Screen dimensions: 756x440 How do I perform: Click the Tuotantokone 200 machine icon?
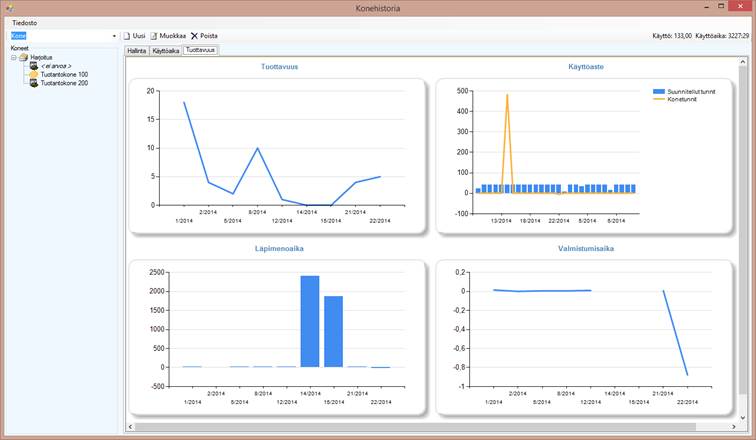point(33,83)
